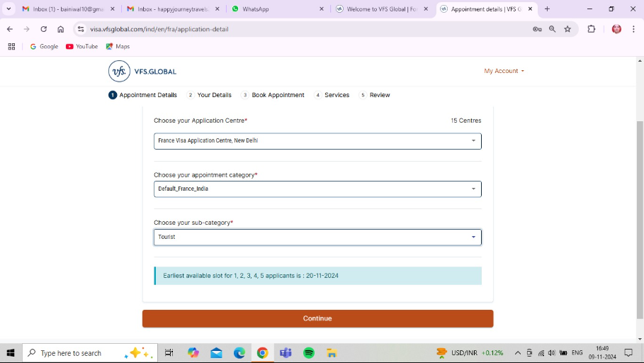
Task: Open Microsoft Teams from the taskbar
Action: point(286,353)
